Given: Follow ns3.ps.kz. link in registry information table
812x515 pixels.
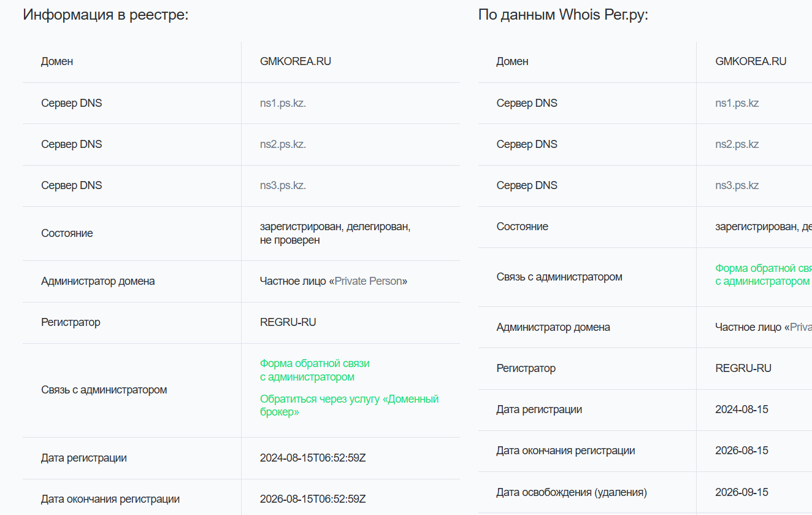Looking at the screenshot, I should pyautogui.click(x=283, y=185).
